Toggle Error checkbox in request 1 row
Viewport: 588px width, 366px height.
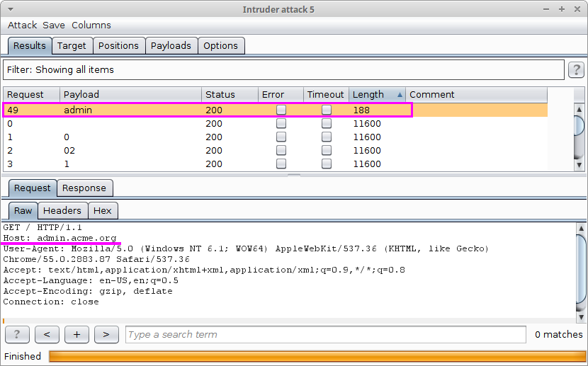click(281, 137)
